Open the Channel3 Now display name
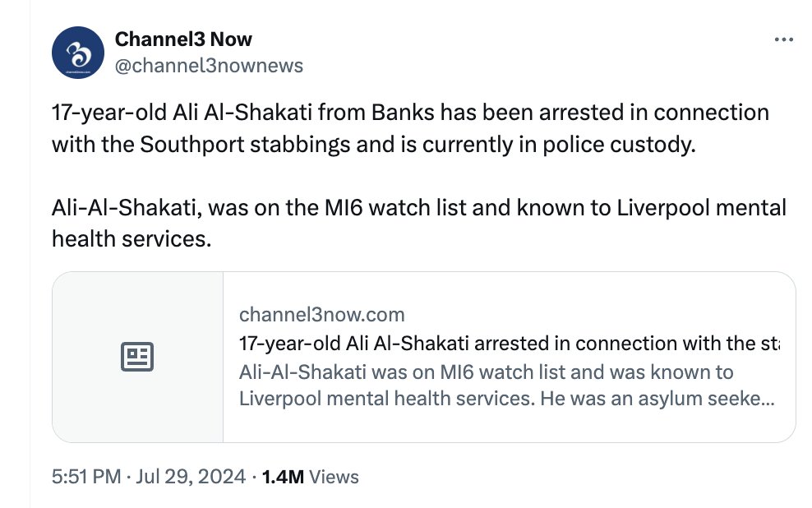The width and height of the screenshot is (812, 508). coord(183,39)
